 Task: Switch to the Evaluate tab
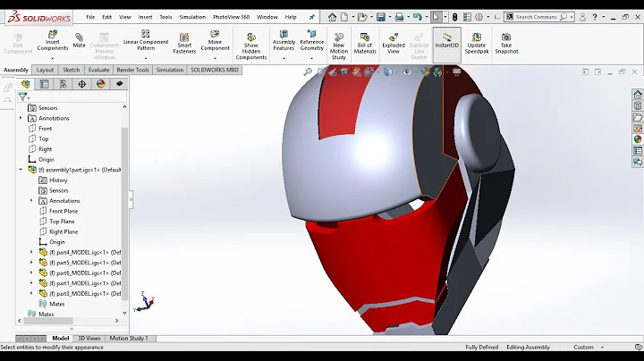point(99,70)
